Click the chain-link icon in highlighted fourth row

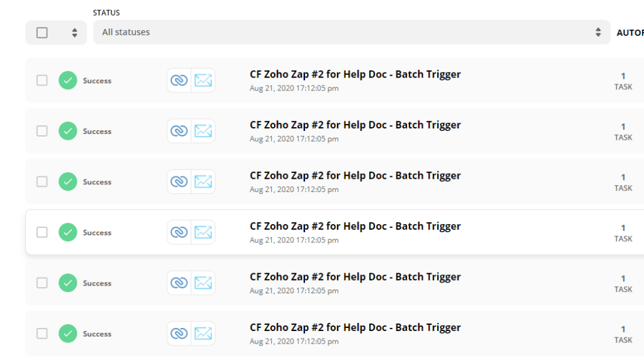[x=179, y=232]
